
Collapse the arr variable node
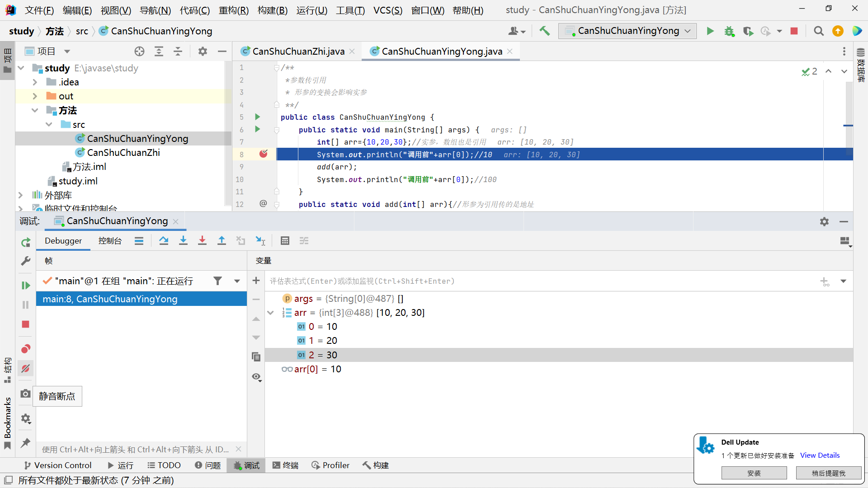pyautogui.click(x=270, y=313)
